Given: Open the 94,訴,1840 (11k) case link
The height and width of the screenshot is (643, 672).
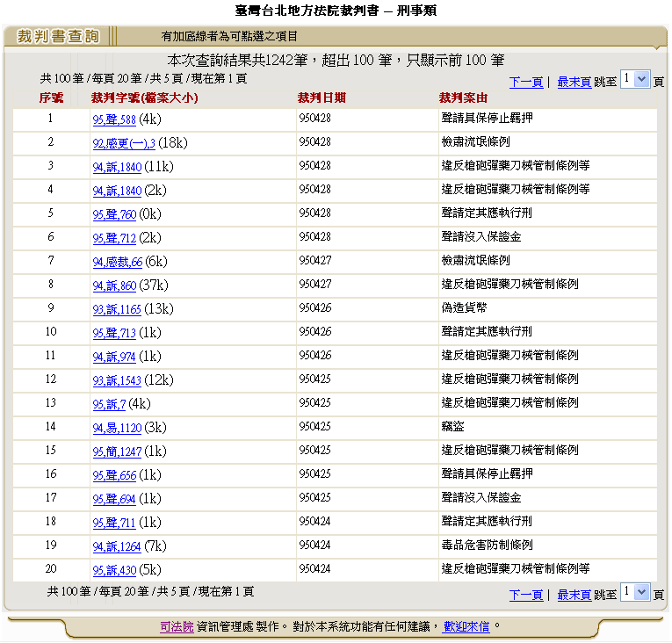Looking at the screenshot, I should click(x=117, y=167).
